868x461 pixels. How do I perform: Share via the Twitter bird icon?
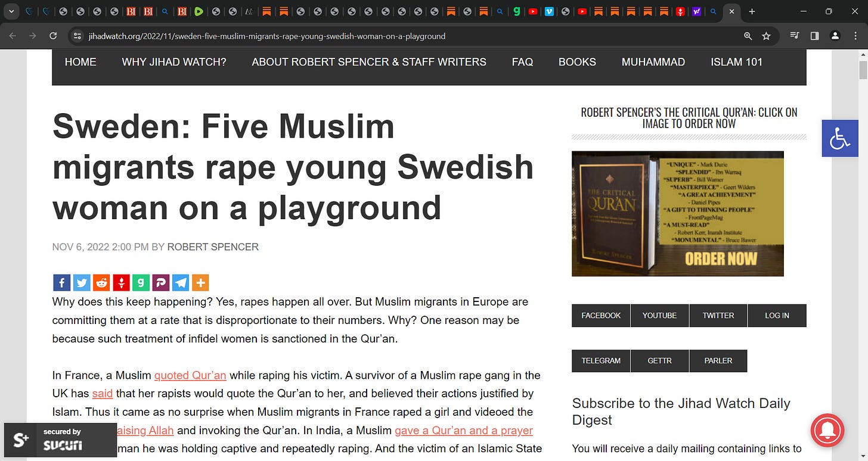82,282
